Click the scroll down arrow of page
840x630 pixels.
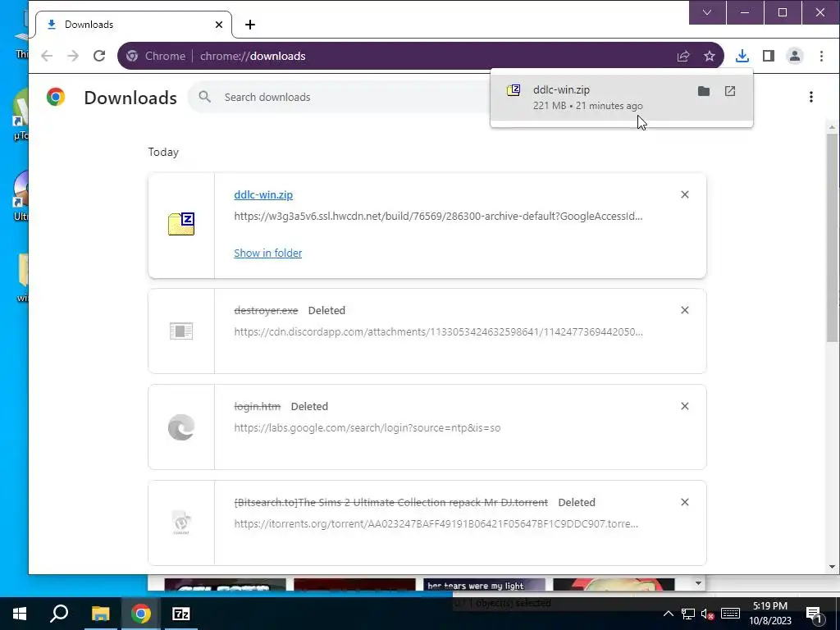[832, 567]
